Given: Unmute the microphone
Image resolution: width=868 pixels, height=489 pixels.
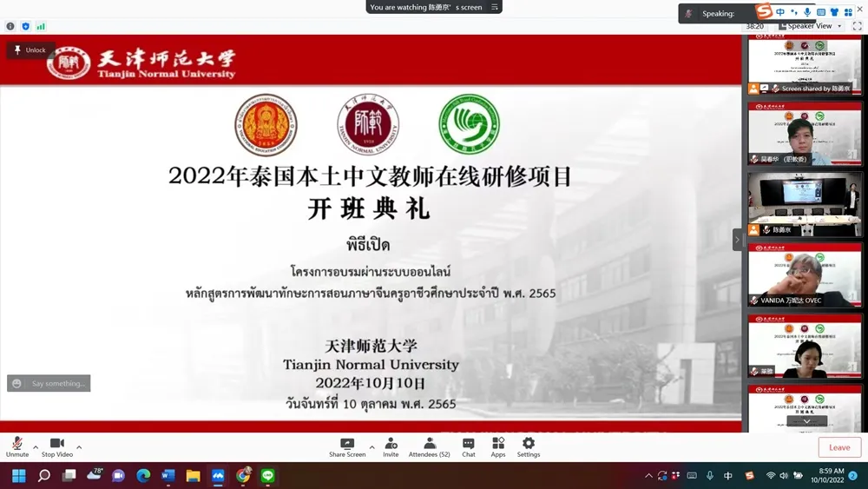Looking at the screenshot, I should click(17, 447).
